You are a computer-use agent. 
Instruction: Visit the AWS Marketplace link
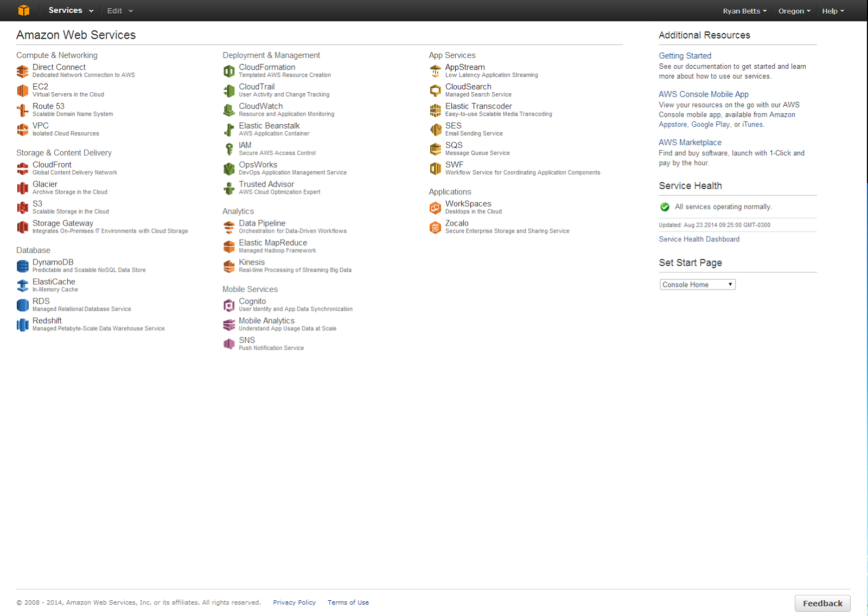pos(690,143)
